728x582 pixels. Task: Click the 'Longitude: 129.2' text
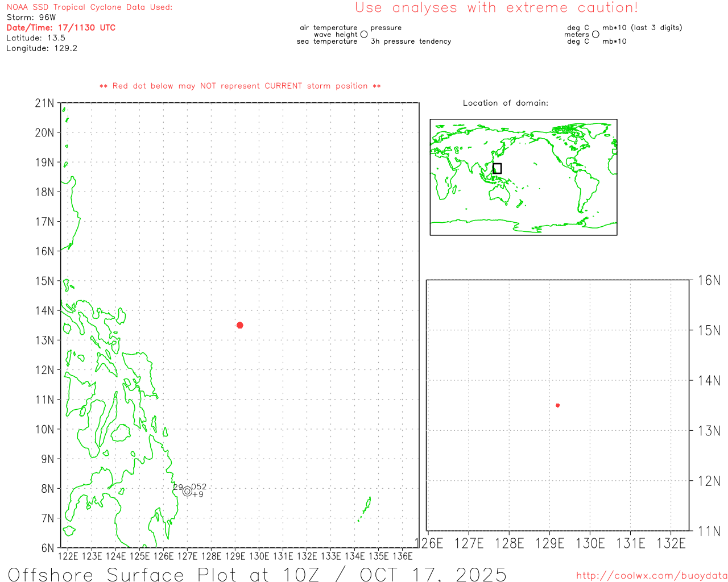coord(42,48)
